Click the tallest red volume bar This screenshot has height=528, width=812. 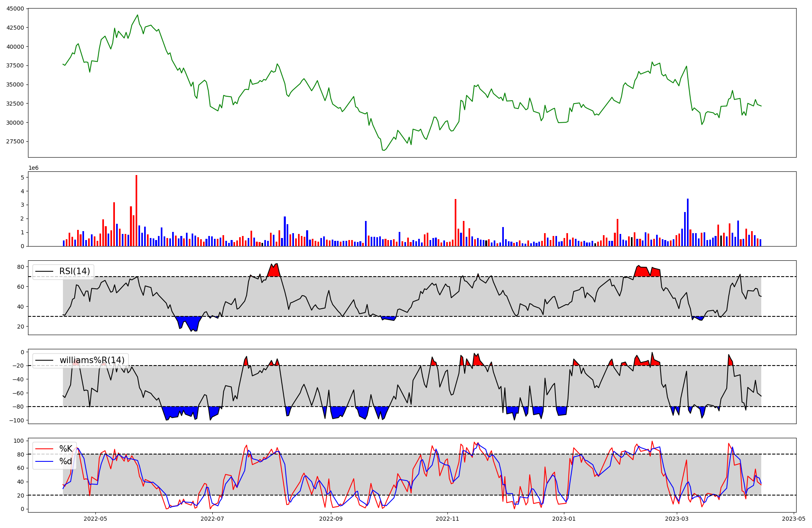(x=136, y=211)
